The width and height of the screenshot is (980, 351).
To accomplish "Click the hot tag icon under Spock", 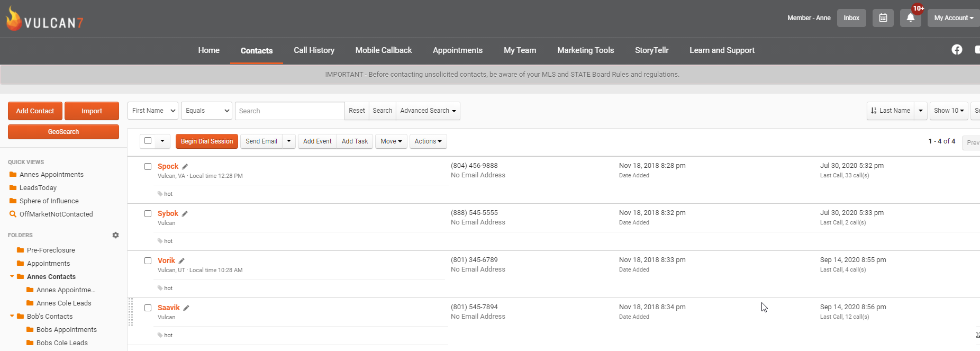I will coord(160,194).
